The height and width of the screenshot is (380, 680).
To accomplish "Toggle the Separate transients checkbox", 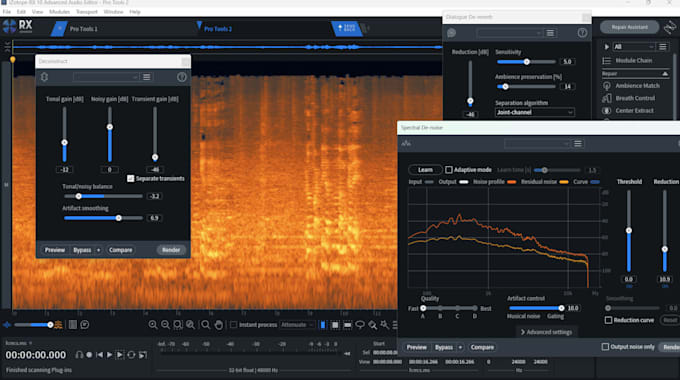I will tap(130, 178).
